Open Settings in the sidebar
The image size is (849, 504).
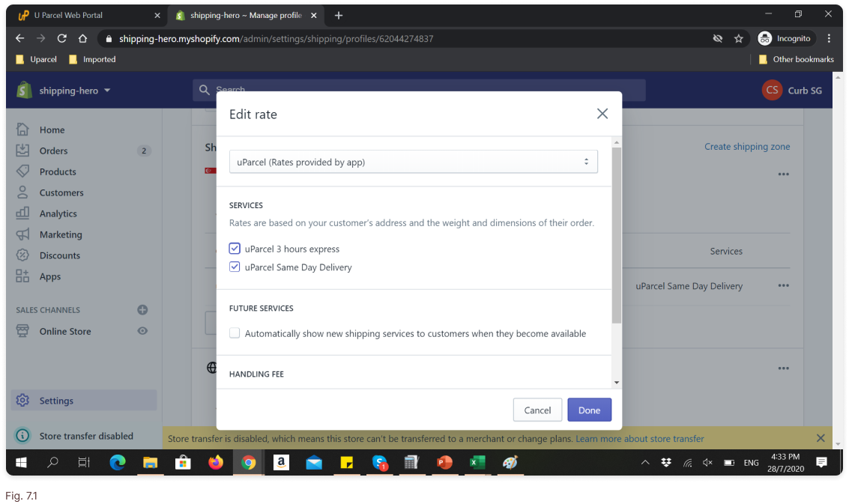click(84, 401)
